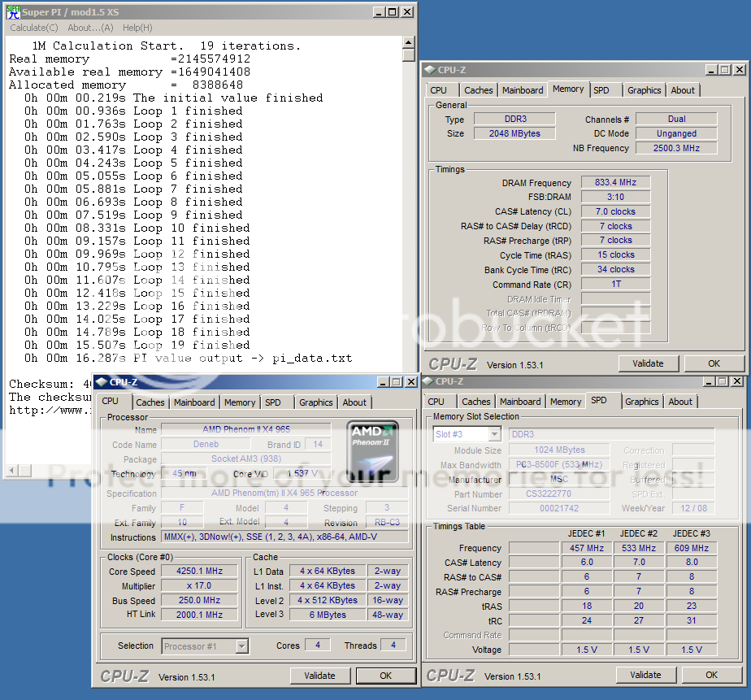
Task: Open the About...(A) menu in Super PI
Action: tap(90, 28)
